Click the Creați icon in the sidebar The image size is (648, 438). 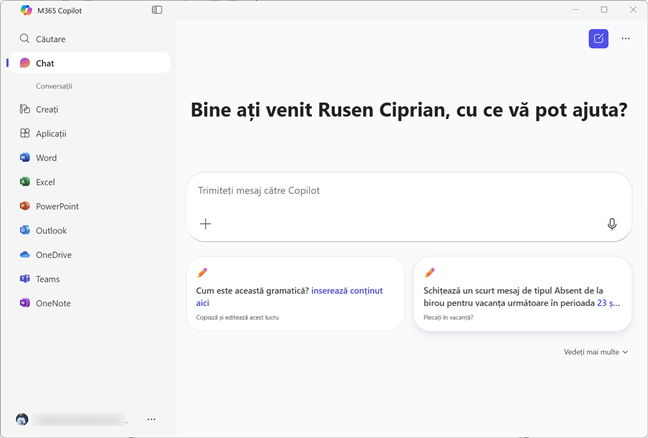click(25, 109)
